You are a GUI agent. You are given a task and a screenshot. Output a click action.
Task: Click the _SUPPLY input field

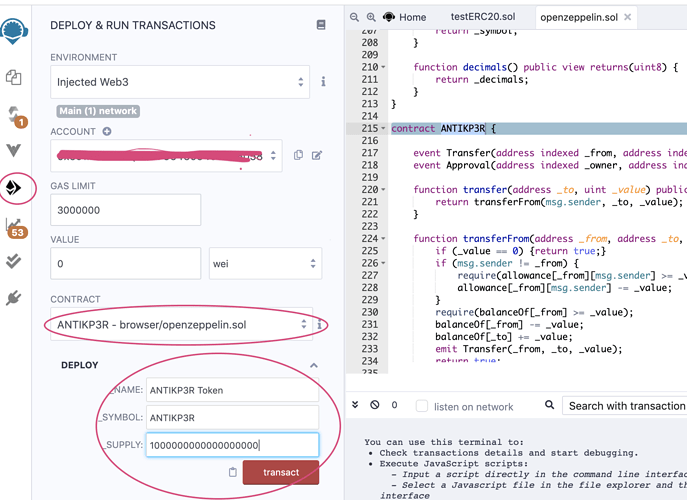point(232,445)
